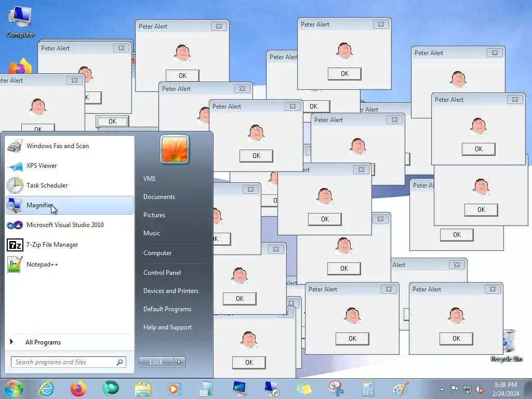Image resolution: width=532 pixels, height=399 pixels.
Task: Select the Computer desktop icon
Action: click(20, 22)
